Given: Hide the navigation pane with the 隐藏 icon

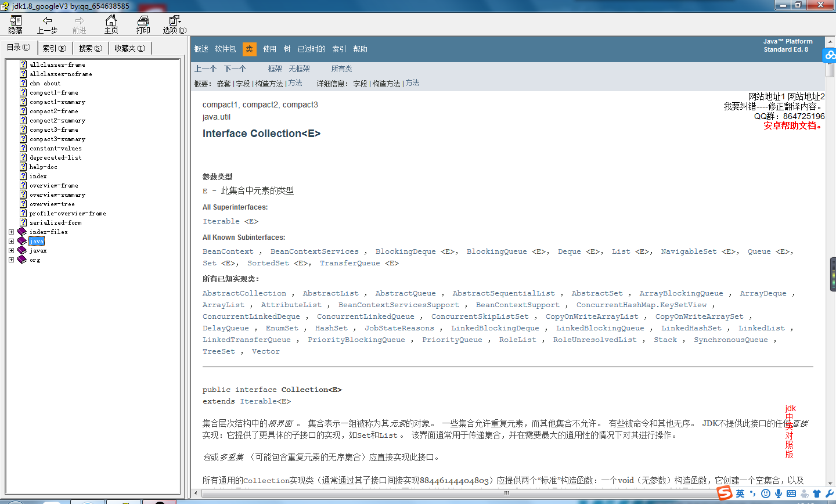Looking at the screenshot, I should (15, 24).
